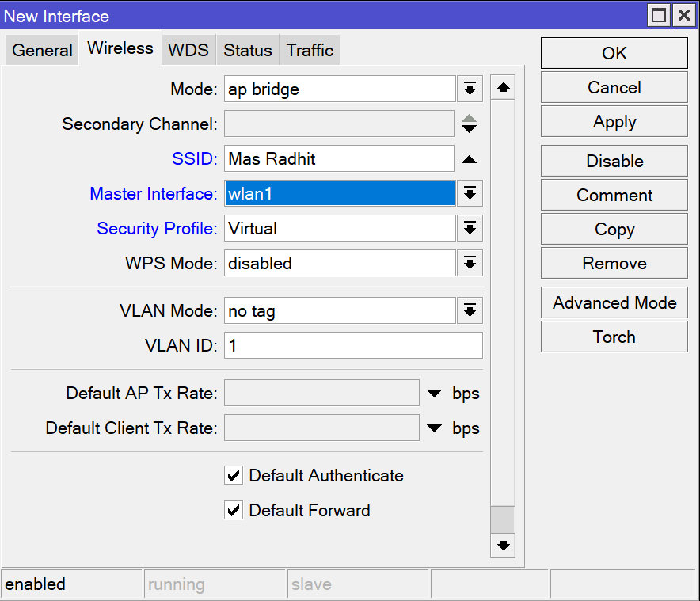The image size is (700, 601).
Task: Click the Cancel button
Action: (x=614, y=88)
